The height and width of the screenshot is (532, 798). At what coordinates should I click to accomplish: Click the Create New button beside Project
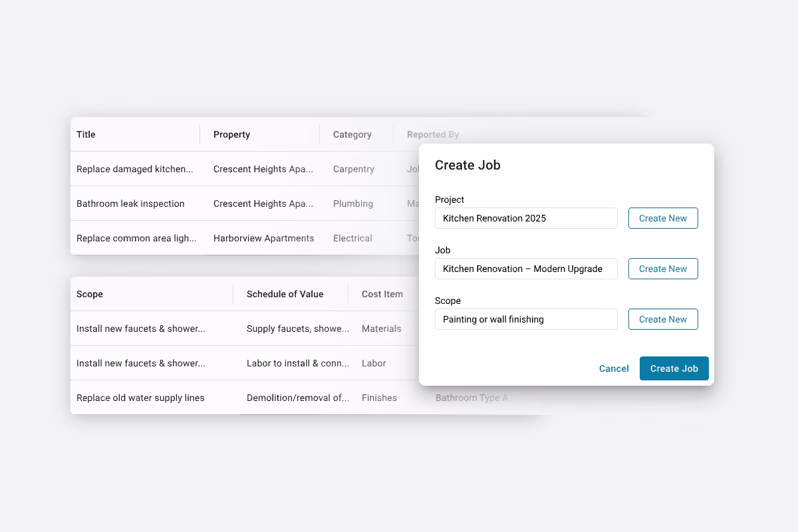(x=662, y=217)
